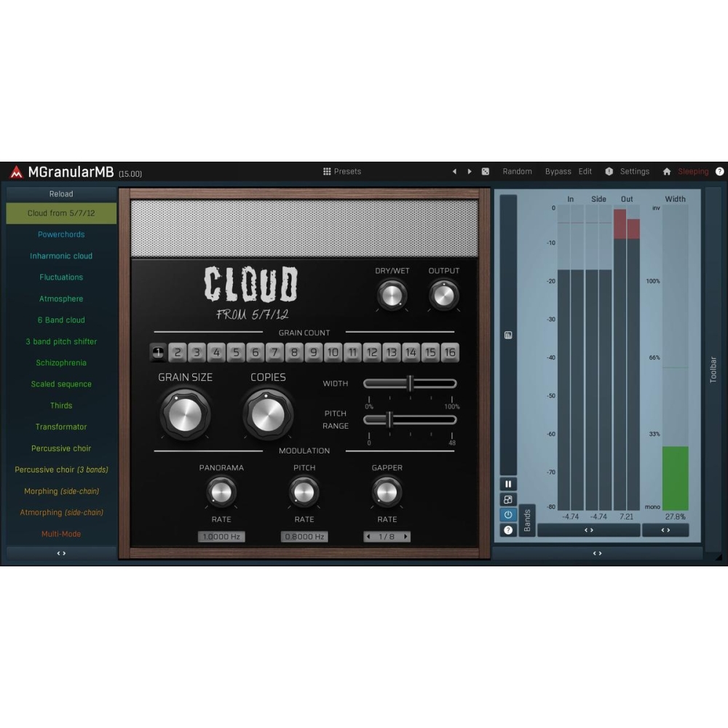Select grain count 3
This screenshot has height=728, width=728.
coord(197,352)
